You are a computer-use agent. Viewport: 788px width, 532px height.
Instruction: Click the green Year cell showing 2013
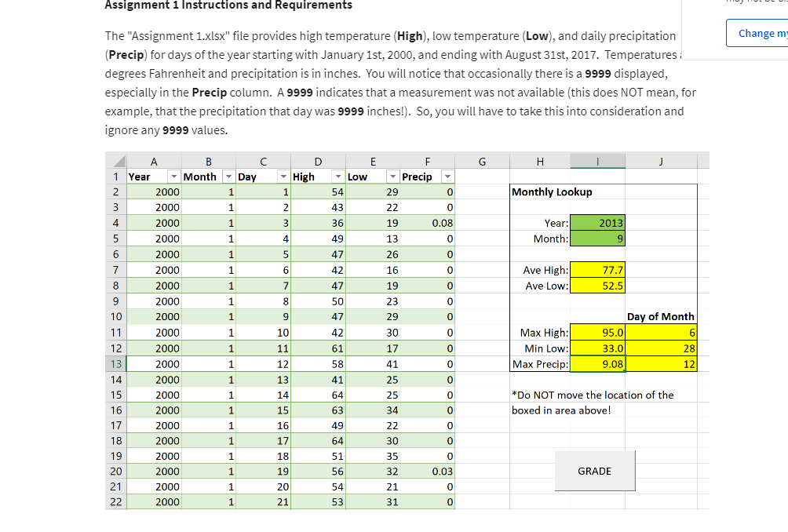tap(597, 223)
